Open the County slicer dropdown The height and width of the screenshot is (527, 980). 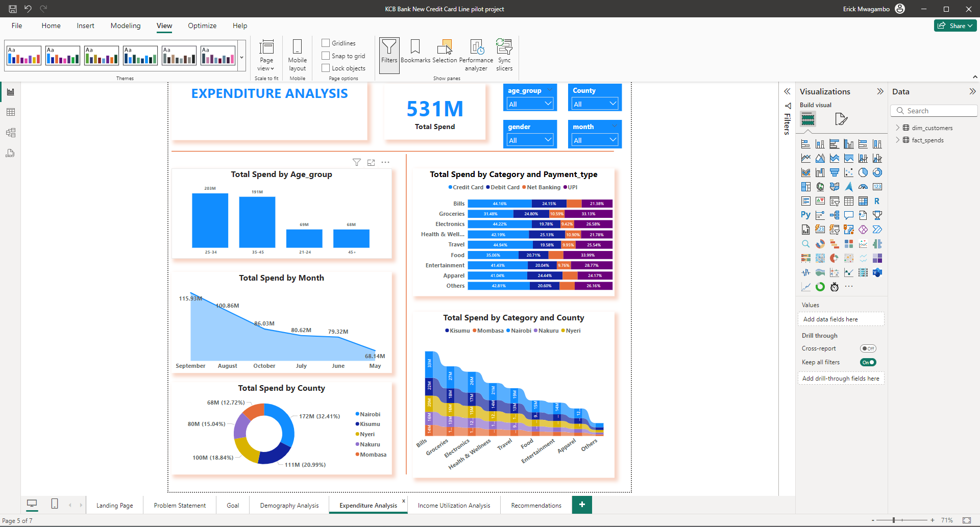595,104
